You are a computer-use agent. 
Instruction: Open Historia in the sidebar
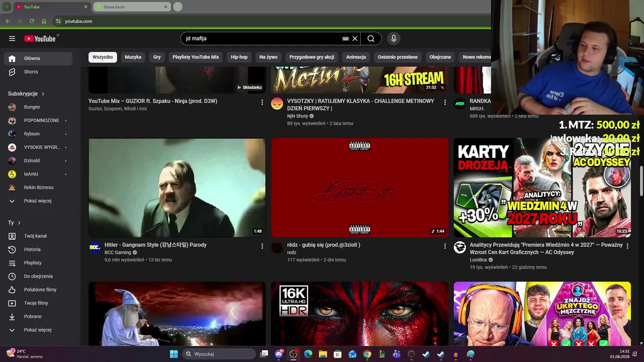(38, 249)
